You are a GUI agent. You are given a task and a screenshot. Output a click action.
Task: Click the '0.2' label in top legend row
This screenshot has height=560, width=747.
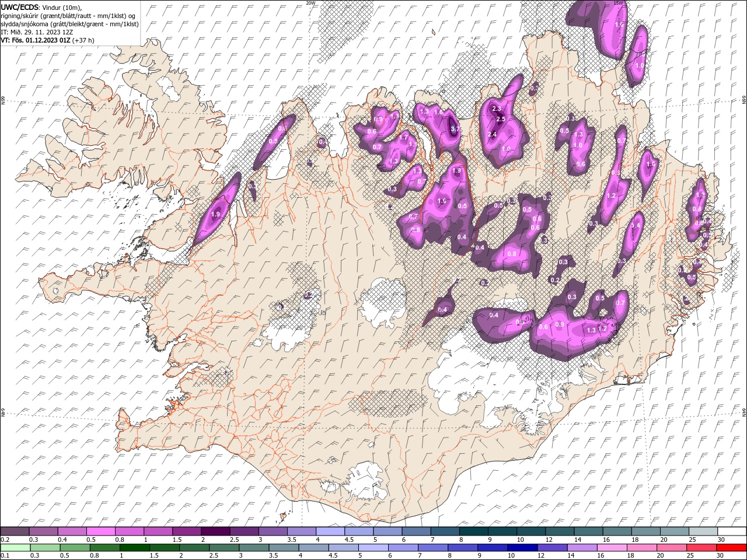[5, 540]
